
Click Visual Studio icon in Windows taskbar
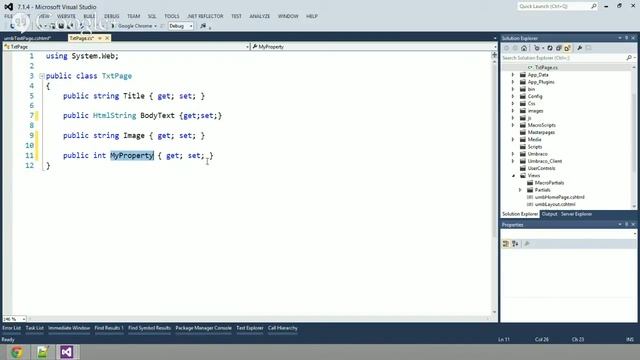pos(67,352)
